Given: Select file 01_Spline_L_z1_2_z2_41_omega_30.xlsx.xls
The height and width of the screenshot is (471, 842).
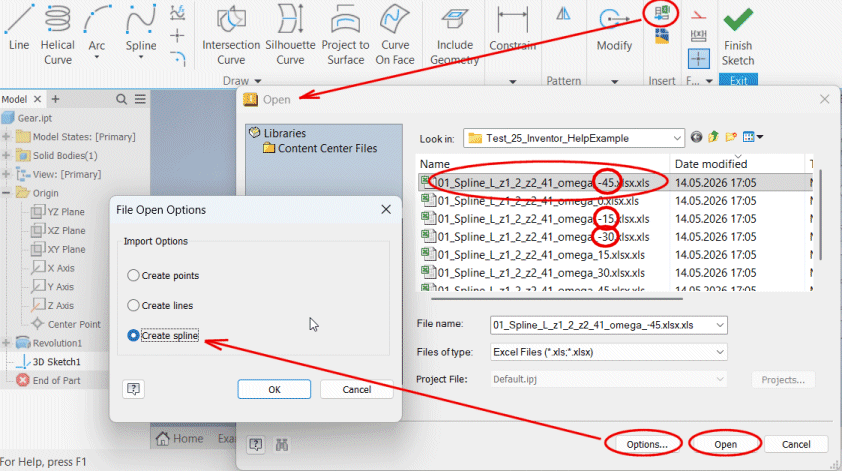Looking at the screenshot, I should click(x=541, y=273).
